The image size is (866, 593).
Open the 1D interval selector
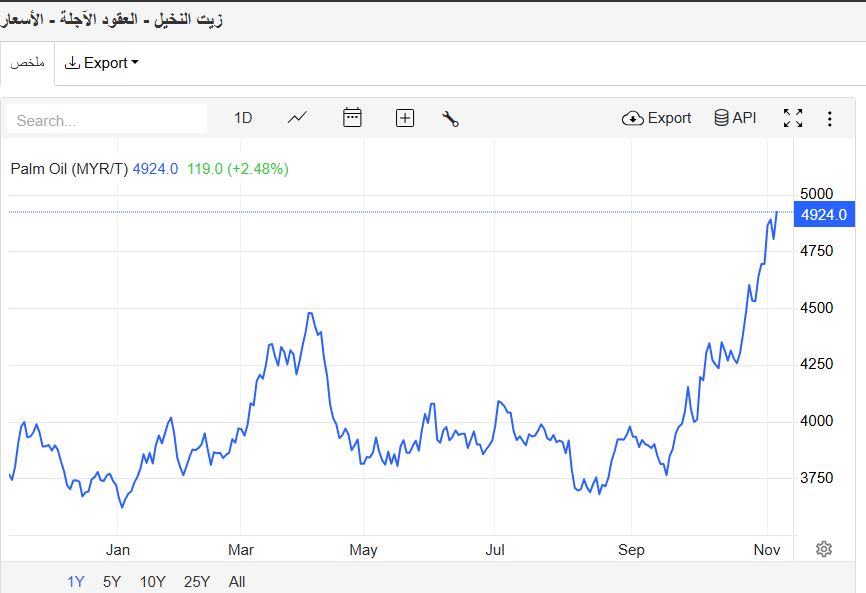coord(243,118)
